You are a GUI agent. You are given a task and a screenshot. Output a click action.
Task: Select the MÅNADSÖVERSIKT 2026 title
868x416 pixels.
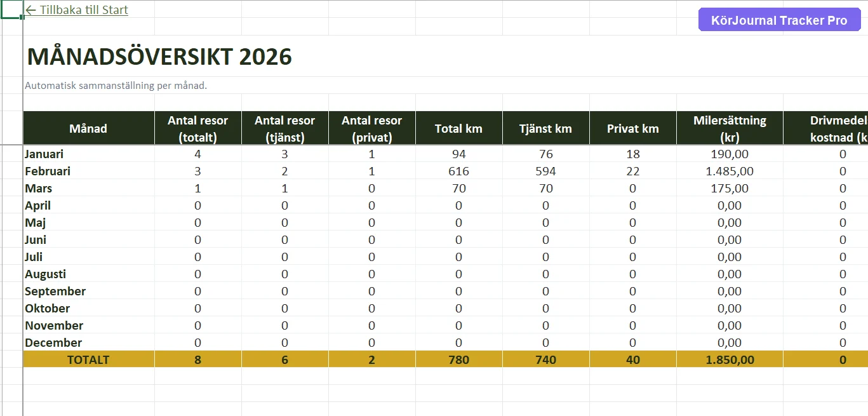tap(159, 57)
